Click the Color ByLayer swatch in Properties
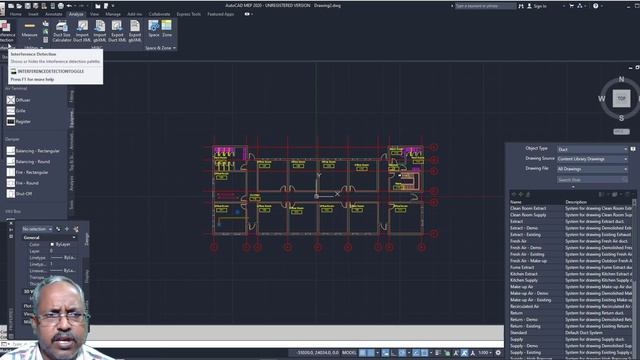 click(52, 244)
